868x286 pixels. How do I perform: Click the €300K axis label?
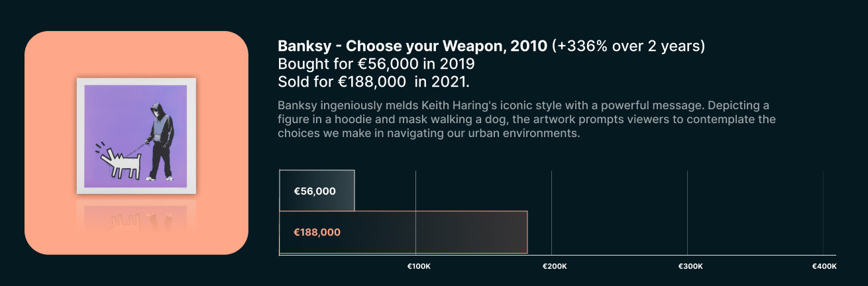point(690,266)
